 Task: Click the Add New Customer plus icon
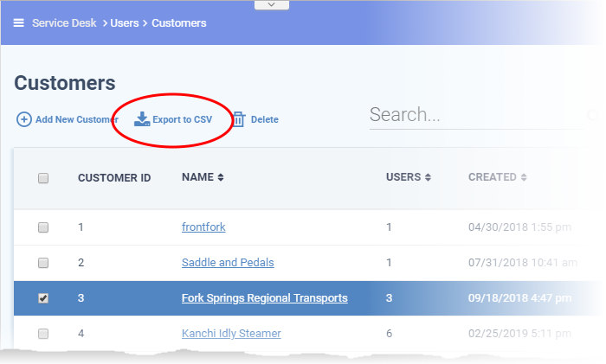(x=24, y=119)
